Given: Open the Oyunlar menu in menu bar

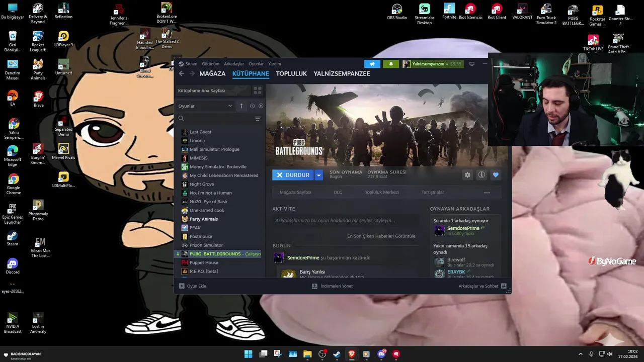Looking at the screenshot, I should tap(256, 64).
